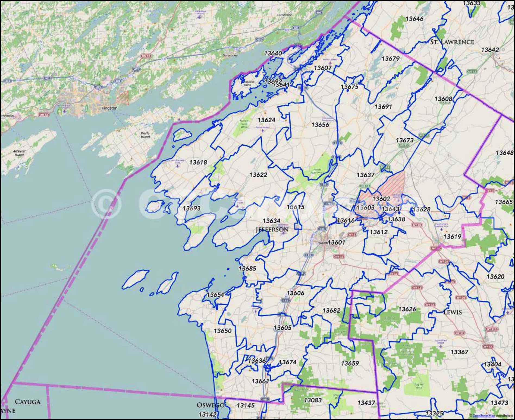The image size is (515, 420).
Task: Click the 13620 ZIP label
Action: pos(495,276)
